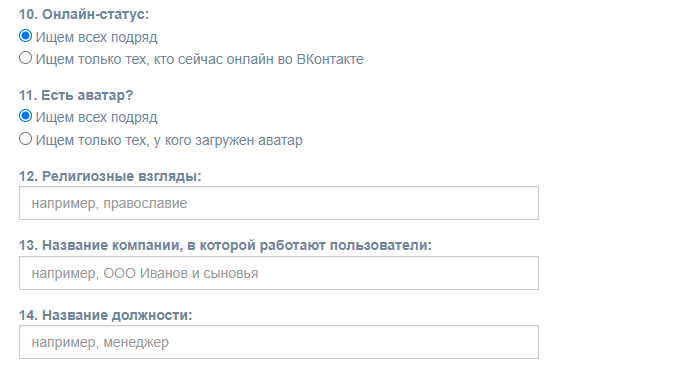Click the '10. Онлайн-статус:' heading

[x=84, y=14]
